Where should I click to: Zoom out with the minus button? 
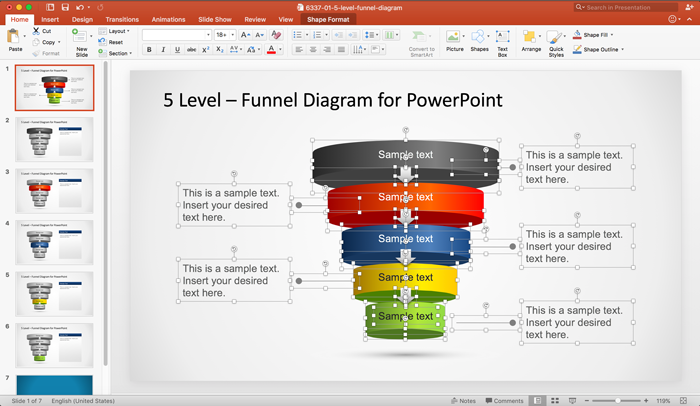(587, 401)
